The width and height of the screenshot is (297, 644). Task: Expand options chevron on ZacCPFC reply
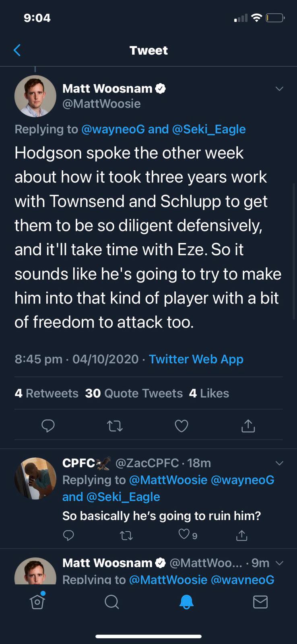pos(279,463)
